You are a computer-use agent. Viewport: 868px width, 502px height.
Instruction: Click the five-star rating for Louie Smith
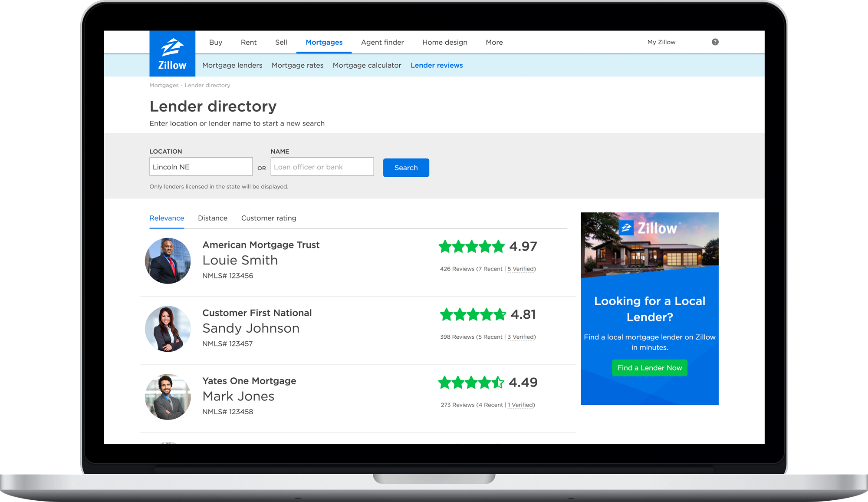[x=472, y=247]
